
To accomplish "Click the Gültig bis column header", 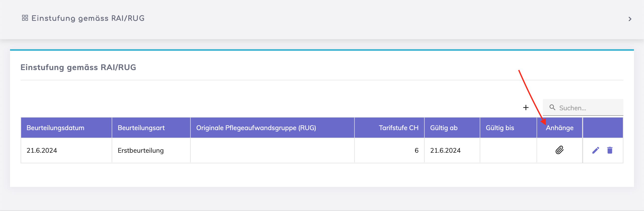I will (x=500, y=128).
